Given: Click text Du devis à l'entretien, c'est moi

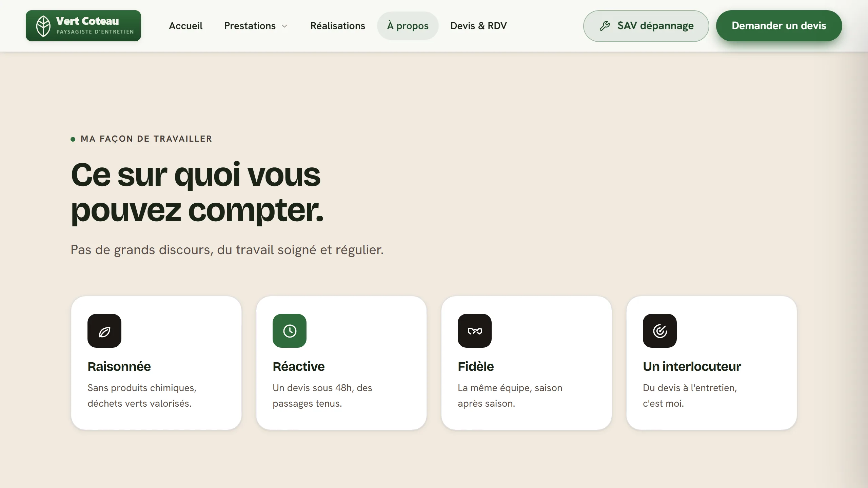Looking at the screenshot, I should [x=690, y=395].
